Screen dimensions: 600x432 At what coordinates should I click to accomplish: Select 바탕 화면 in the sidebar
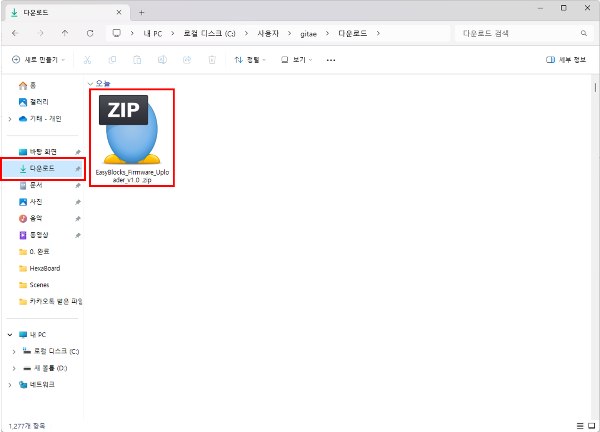coord(43,152)
